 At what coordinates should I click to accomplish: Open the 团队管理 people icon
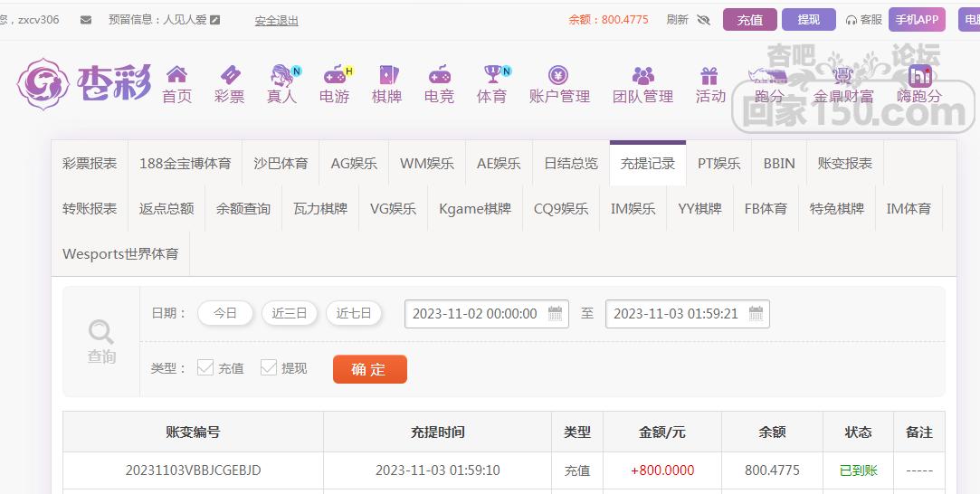[x=643, y=76]
